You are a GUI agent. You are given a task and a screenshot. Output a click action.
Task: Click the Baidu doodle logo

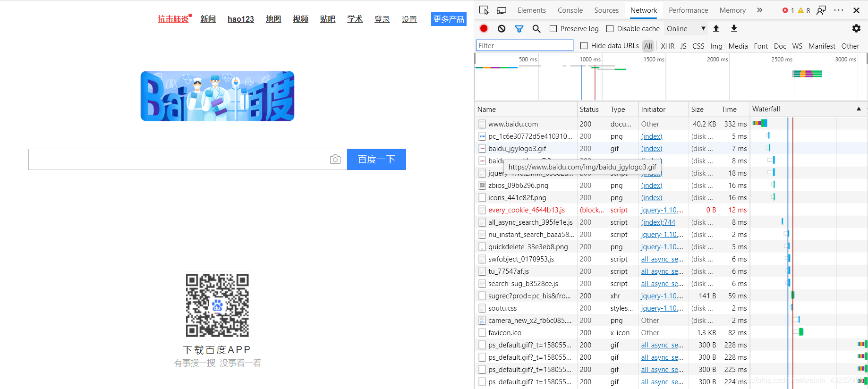[x=217, y=96]
